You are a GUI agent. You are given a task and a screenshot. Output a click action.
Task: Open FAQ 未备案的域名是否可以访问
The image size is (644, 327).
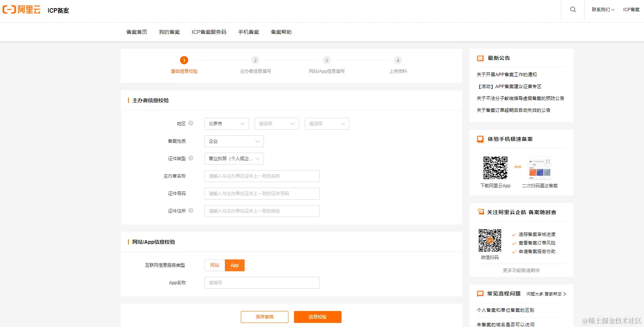point(505,324)
